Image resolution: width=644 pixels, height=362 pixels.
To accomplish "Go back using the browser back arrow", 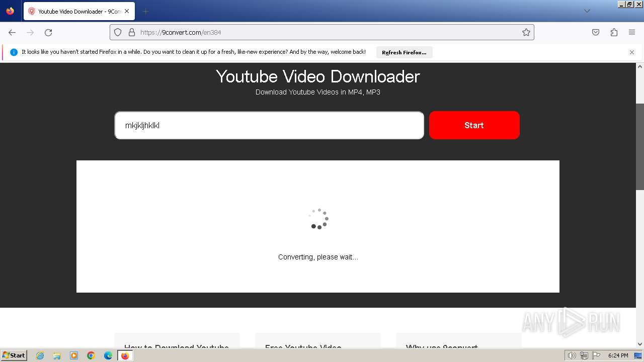I will (x=12, y=32).
